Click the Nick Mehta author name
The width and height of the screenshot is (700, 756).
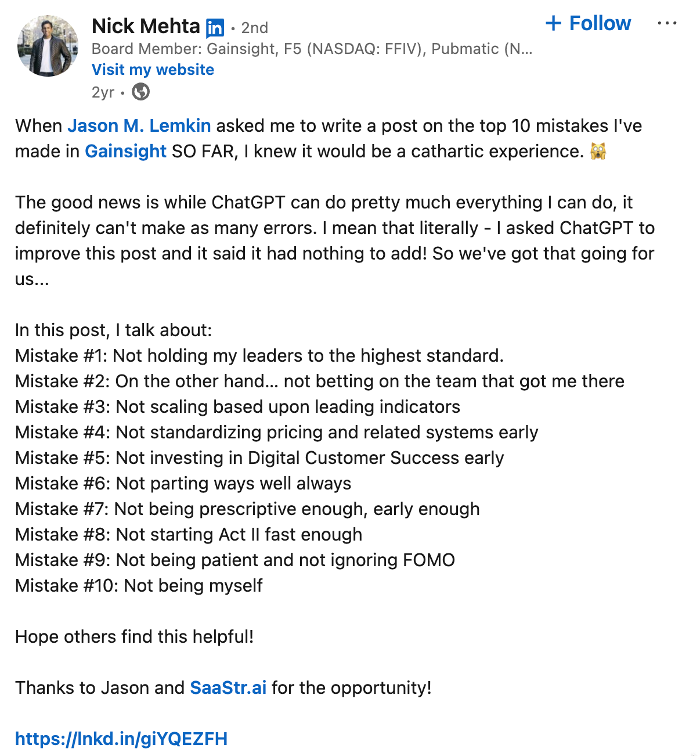[x=146, y=26]
